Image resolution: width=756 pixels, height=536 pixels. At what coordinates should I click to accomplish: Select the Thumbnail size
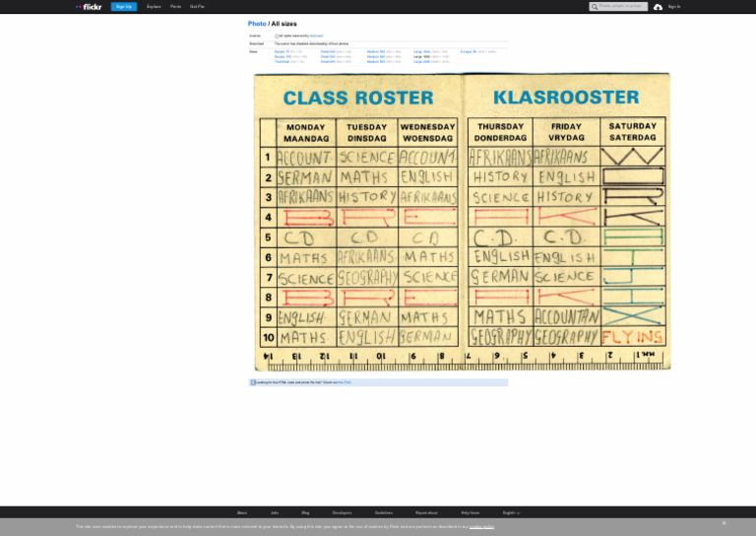tap(282, 62)
